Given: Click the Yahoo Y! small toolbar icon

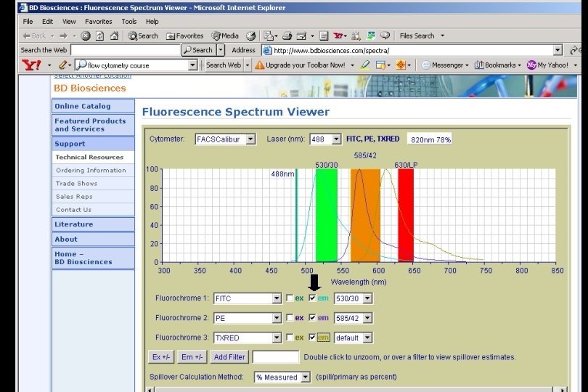Looking at the screenshot, I should pos(338,36).
